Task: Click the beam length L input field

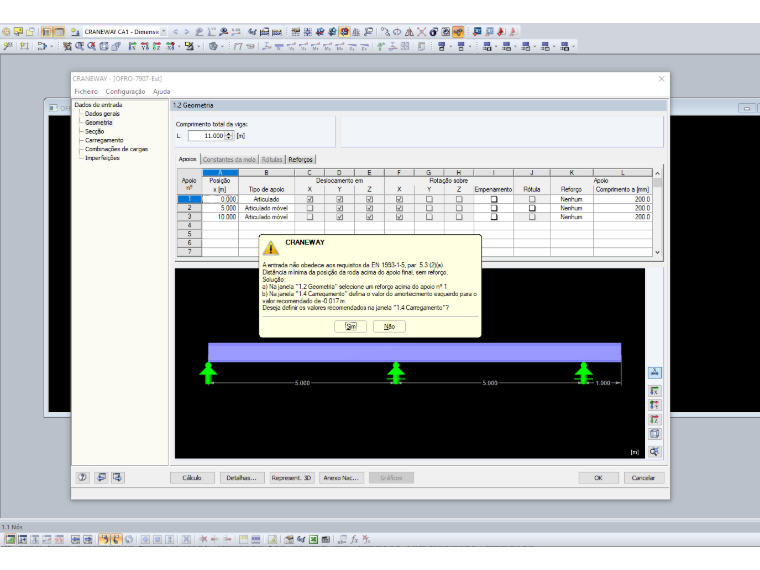Action: pos(206,136)
